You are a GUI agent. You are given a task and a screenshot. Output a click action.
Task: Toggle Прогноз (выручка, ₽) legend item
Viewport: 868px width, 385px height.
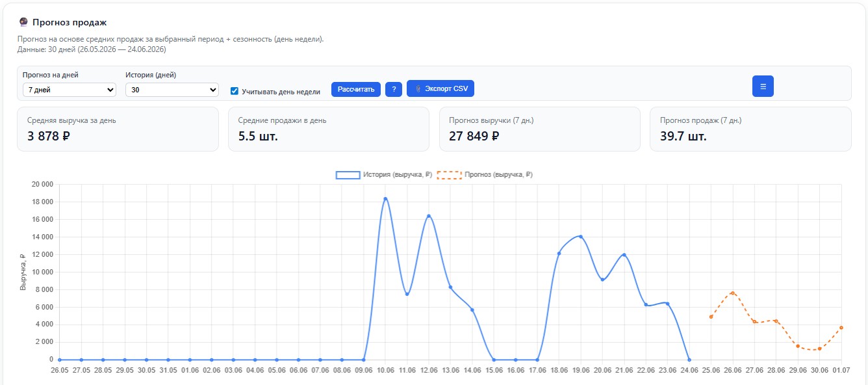(485, 174)
